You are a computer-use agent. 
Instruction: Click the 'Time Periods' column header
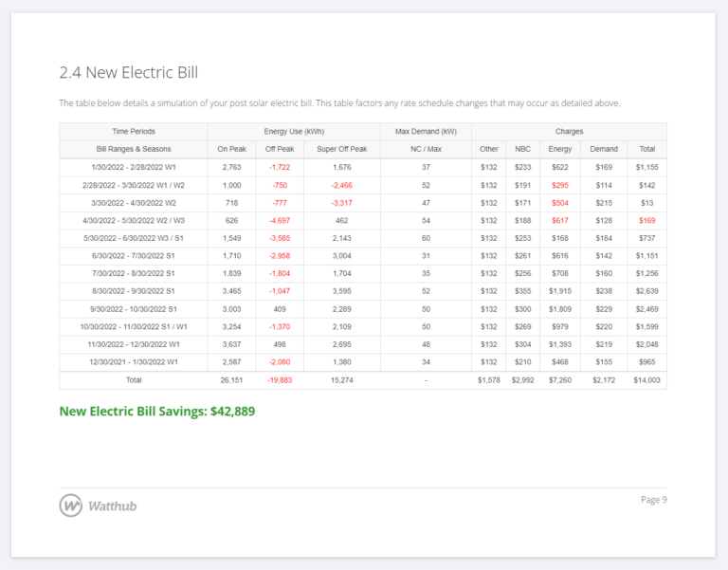tap(134, 131)
